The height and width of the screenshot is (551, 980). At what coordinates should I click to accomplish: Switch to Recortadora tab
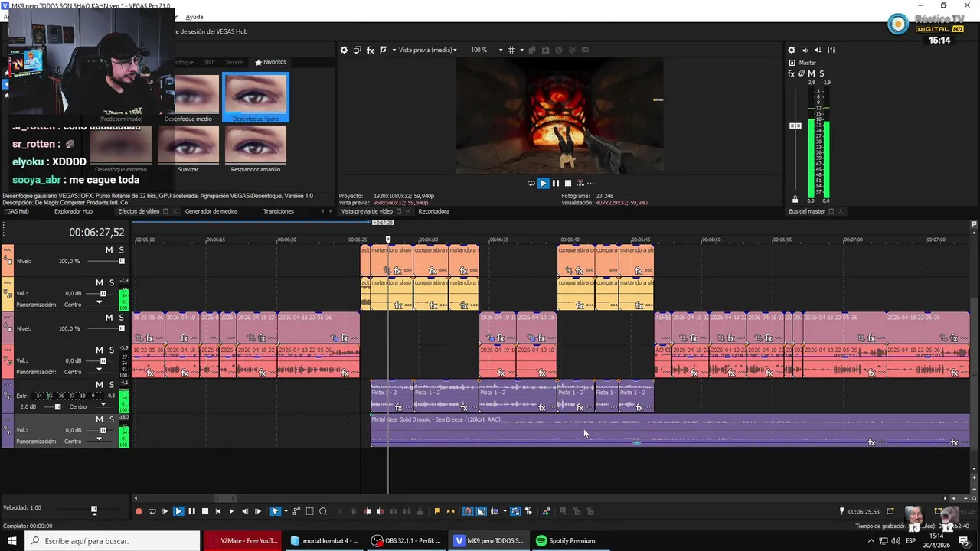(433, 211)
